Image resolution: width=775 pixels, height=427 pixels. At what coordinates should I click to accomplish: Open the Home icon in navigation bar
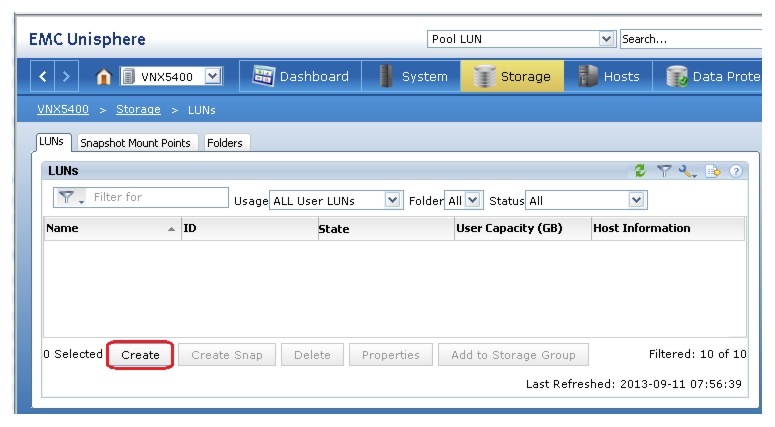(103, 77)
